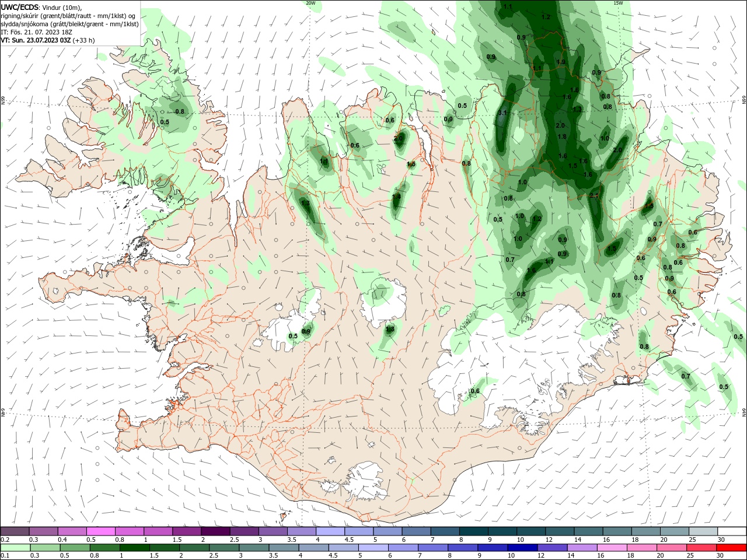The width and height of the screenshot is (747, 560).
Task: Click the UWC/ECDS title text
Action: click(20, 7)
